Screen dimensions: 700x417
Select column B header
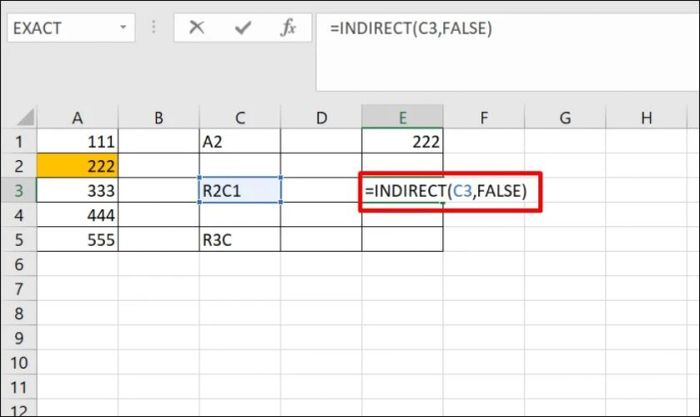159,118
